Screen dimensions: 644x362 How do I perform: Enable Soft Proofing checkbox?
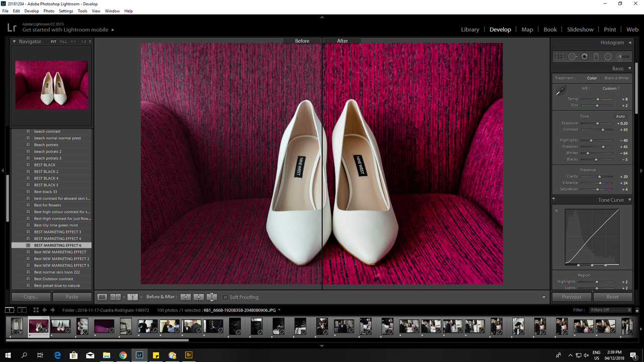click(225, 297)
